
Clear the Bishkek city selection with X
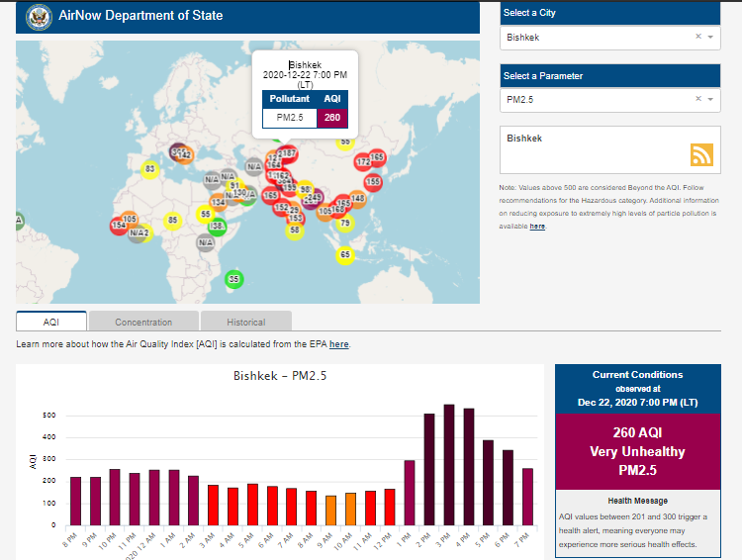[x=697, y=38]
